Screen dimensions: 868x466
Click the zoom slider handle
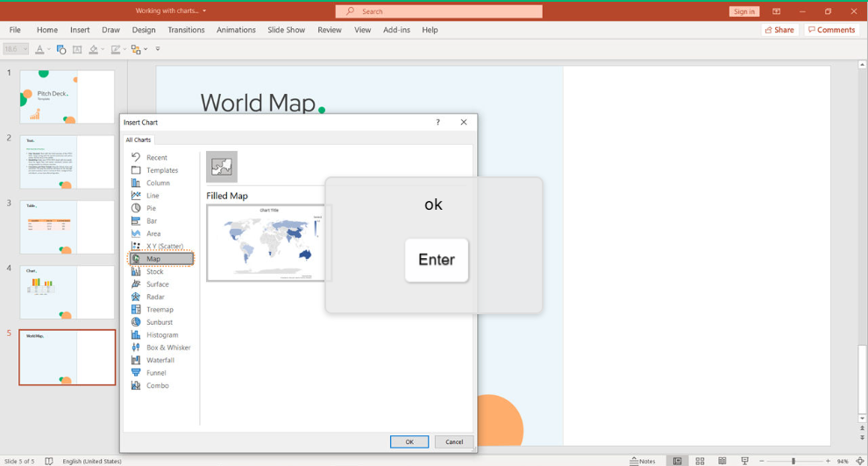click(x=793, y=461)
